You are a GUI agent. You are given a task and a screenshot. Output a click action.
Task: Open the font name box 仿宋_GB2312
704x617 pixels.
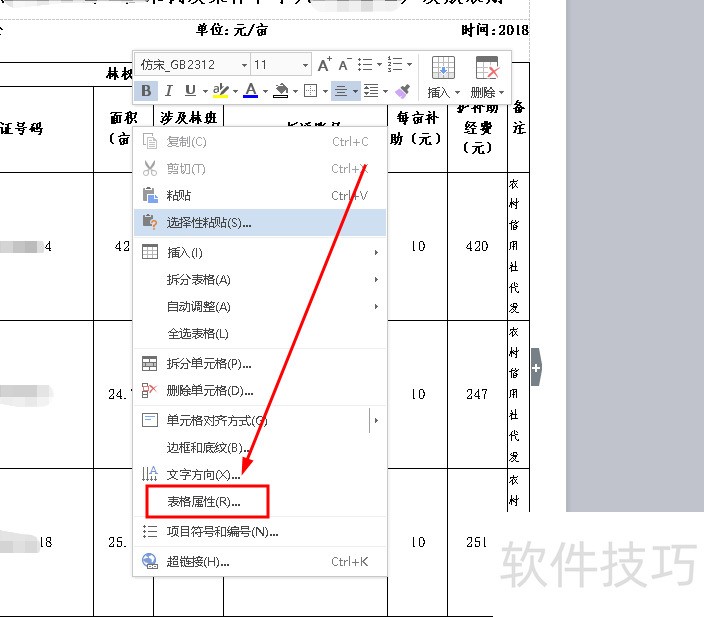pos(193,65)
